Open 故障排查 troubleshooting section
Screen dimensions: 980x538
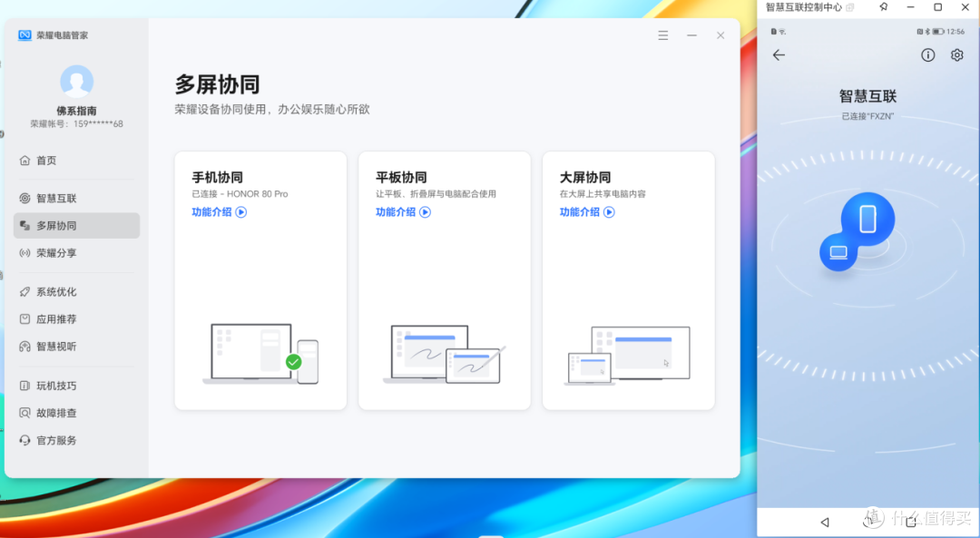[x=54, y=412]
